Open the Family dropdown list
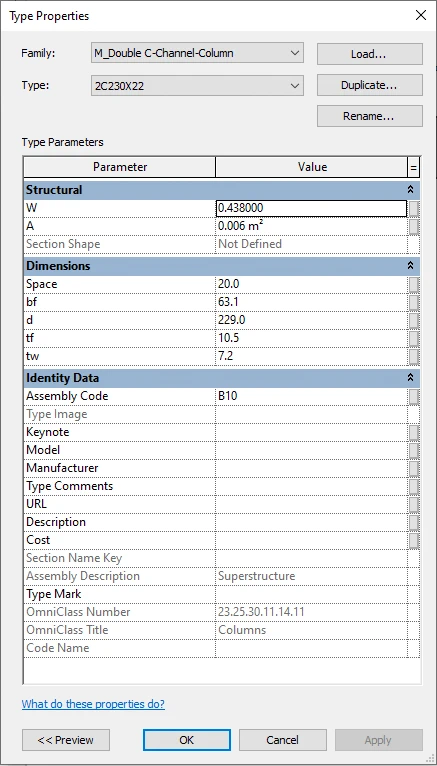This screenshot has height=766, width=437. pyautogui.click(x=197, y=53)
